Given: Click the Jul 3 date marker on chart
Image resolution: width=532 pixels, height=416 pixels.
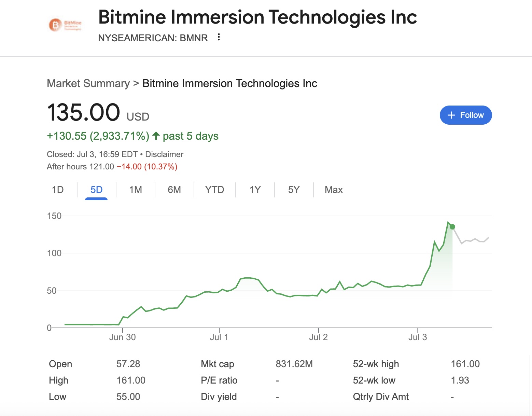Looking at the screenshot, I should coord(418,337).
